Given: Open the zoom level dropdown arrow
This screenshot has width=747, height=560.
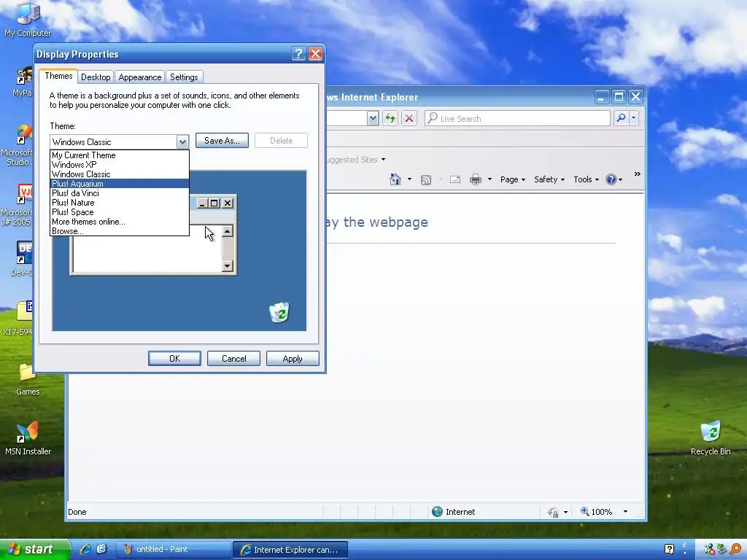Looking at the screenshot, I should 625,512.
